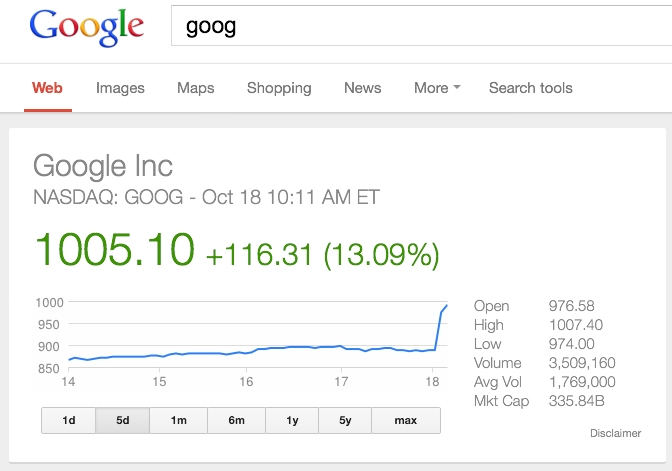The width and height of the screenshot is (672, 471).
Task: Switch to the Images tab
Action: [x=120, y=88]
